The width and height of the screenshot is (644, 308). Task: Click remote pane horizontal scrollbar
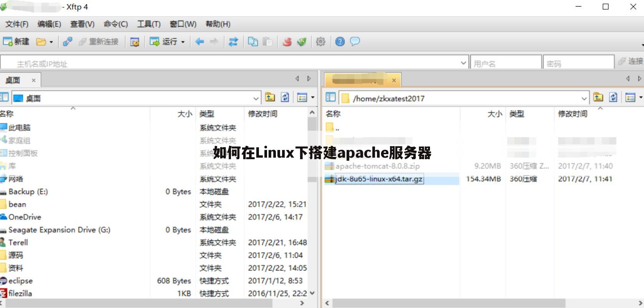tap(448, 303)
